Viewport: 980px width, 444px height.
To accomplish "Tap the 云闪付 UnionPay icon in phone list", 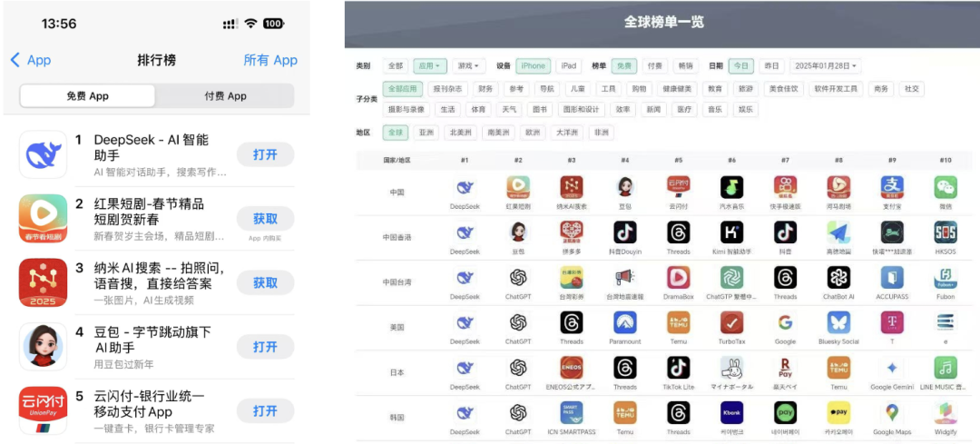I will tap(43, 410).
